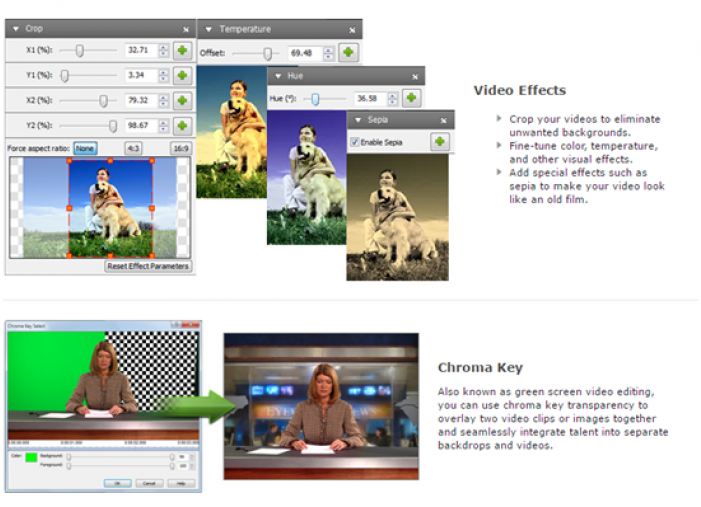
Task: Click the X1 value field showing 32.71
Action: (x=141, y=50)
